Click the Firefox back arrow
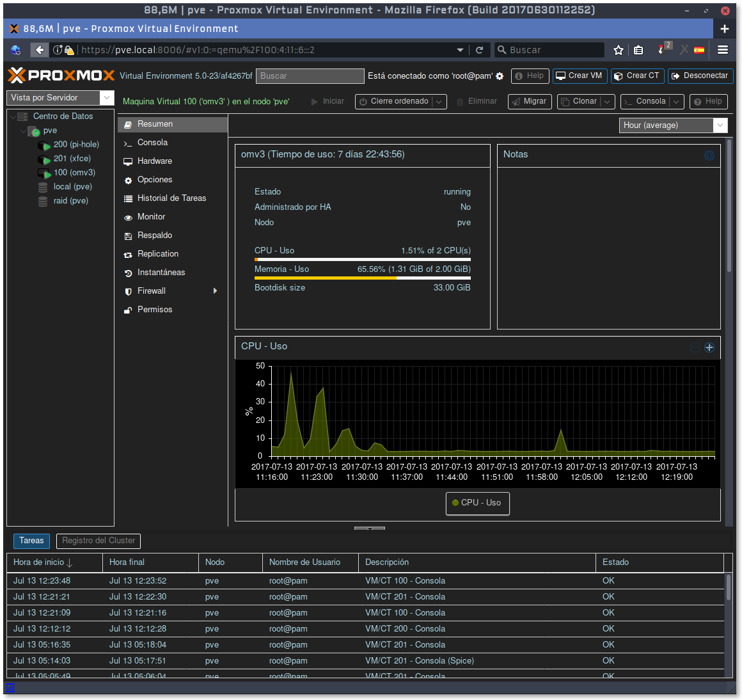The image size is (742, 700). point(40,50)
